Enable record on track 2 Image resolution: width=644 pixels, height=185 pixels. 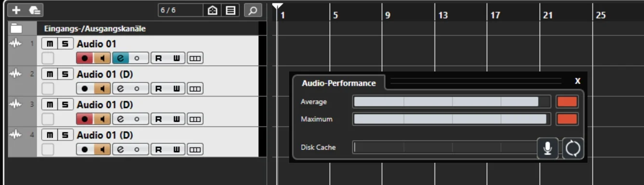85,89
